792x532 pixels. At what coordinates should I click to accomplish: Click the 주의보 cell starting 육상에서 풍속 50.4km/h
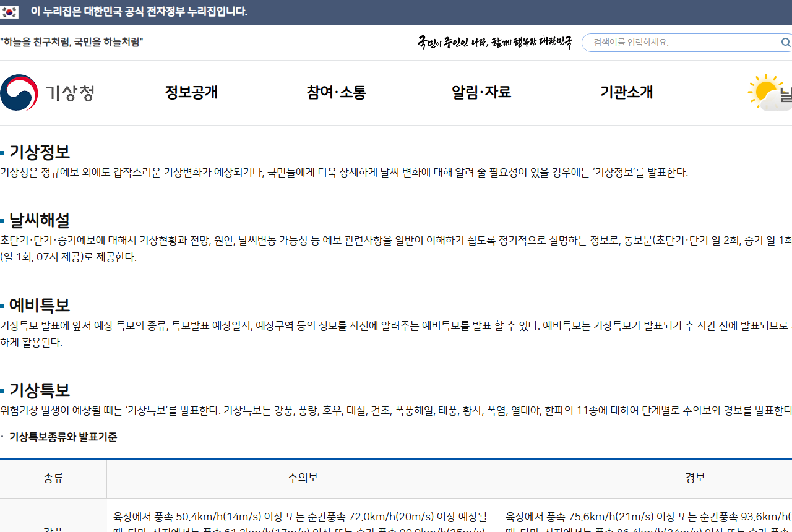coord(303,515)
